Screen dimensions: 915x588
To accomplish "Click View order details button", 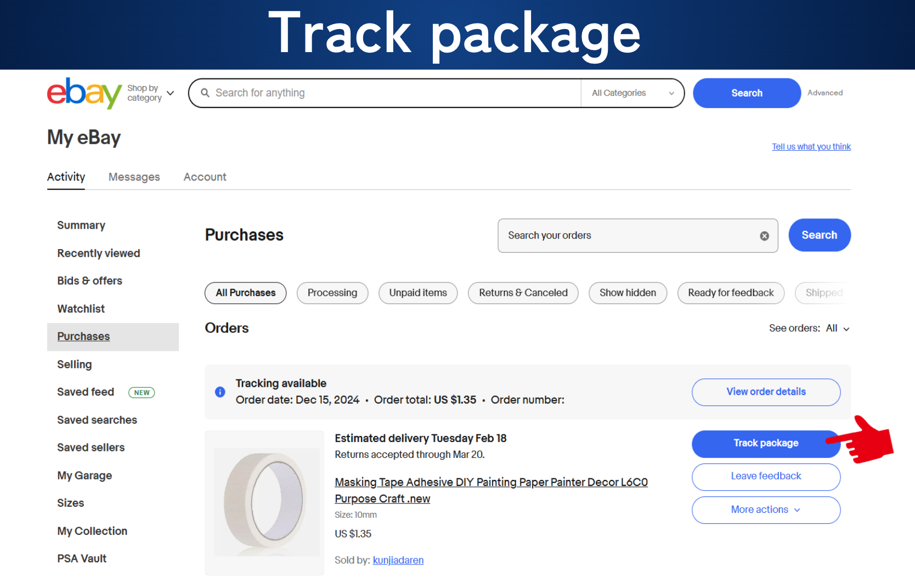I will [x=766, y=392].
